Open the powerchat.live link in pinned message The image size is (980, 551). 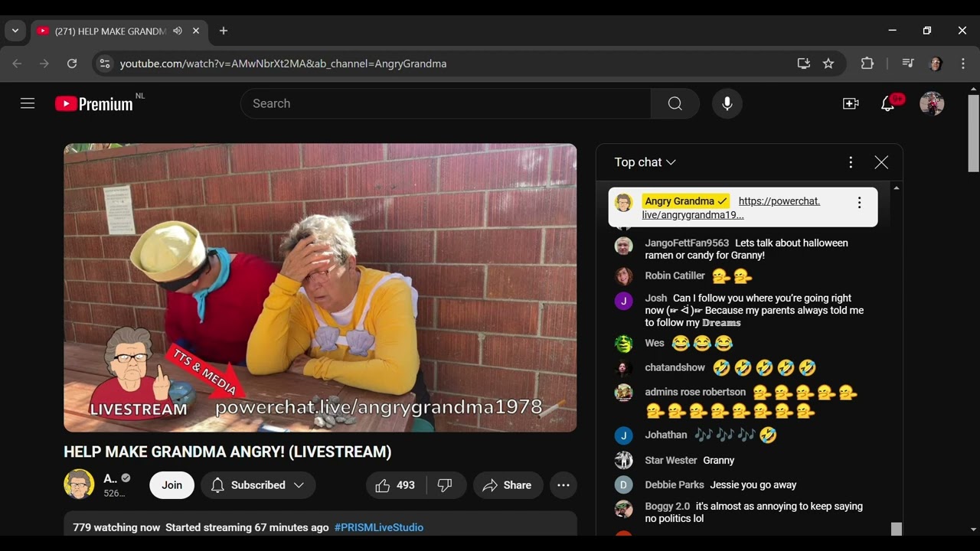coord(731,208)
